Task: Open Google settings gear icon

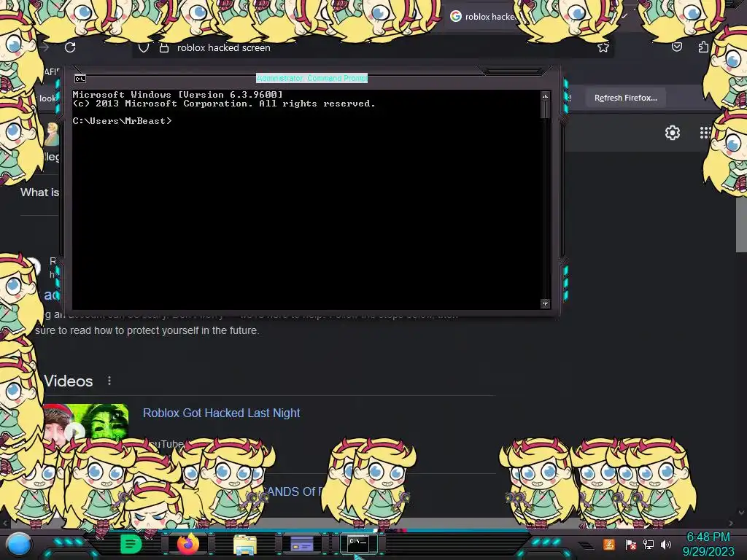Action: [672, 133]
